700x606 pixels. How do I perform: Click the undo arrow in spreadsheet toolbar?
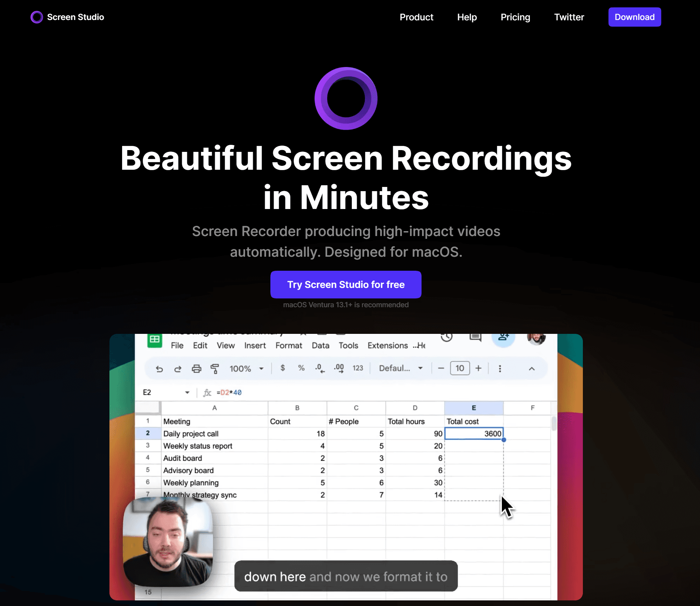coord(159,369)
